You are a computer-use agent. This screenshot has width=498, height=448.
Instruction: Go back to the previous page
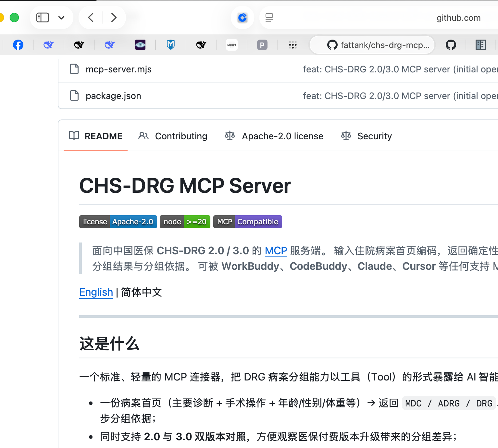pos(91,18)
